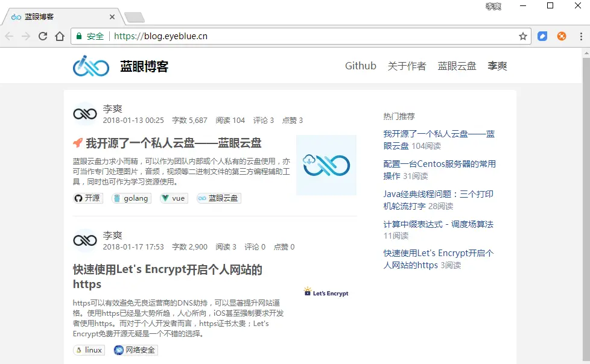Click the vue tag

pos(174,198)
